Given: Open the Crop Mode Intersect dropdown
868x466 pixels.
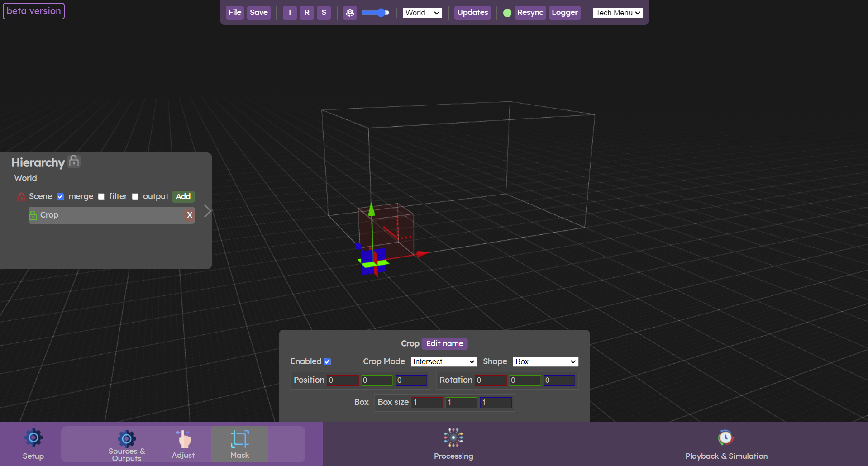Looking at the screenshot, I should (443, 361).
